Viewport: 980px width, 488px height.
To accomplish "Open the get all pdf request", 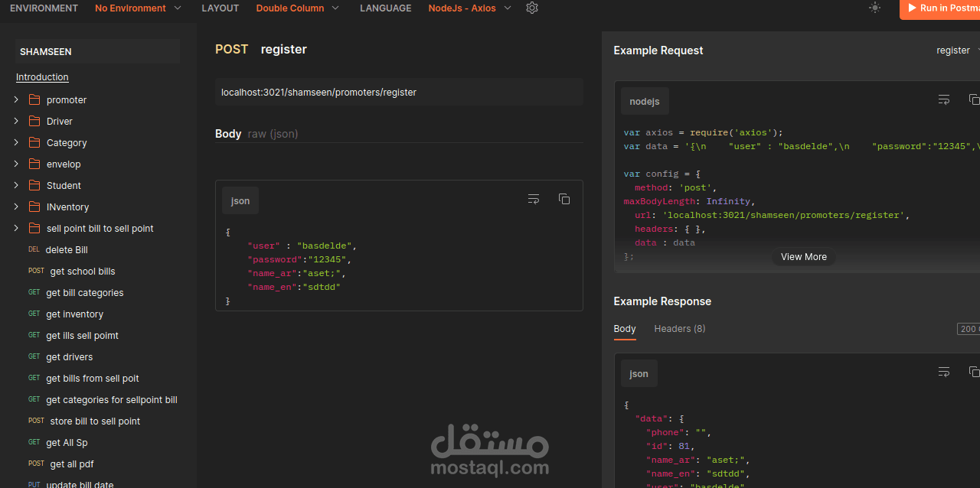I will (x=72, y=464).
